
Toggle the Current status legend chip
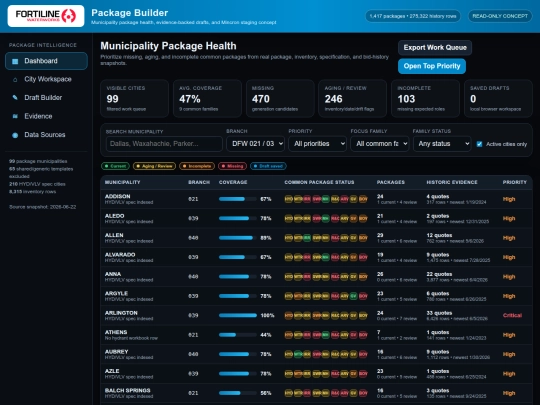[115, 166]
